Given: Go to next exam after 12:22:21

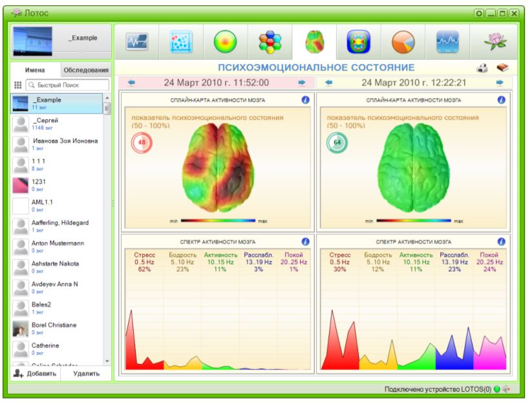Looking at the screenshot, I should 500,83.
